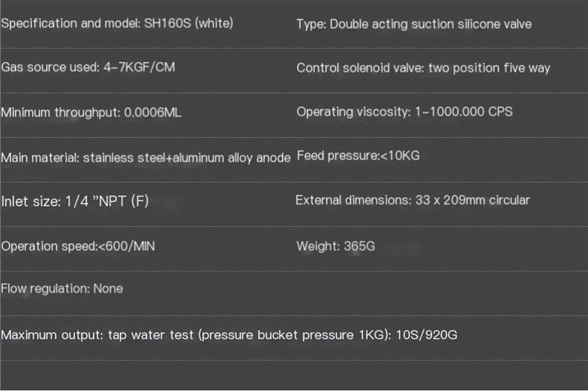This screenshot has height=392, width=588.
Task: Click the Operation speed <600/MIN entry
Action: point(78,246)
